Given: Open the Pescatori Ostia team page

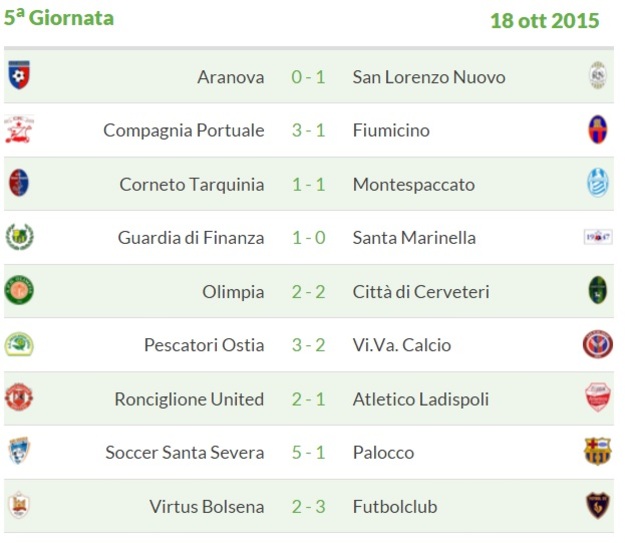Looking at the screenshot, I should pos(204,345).
